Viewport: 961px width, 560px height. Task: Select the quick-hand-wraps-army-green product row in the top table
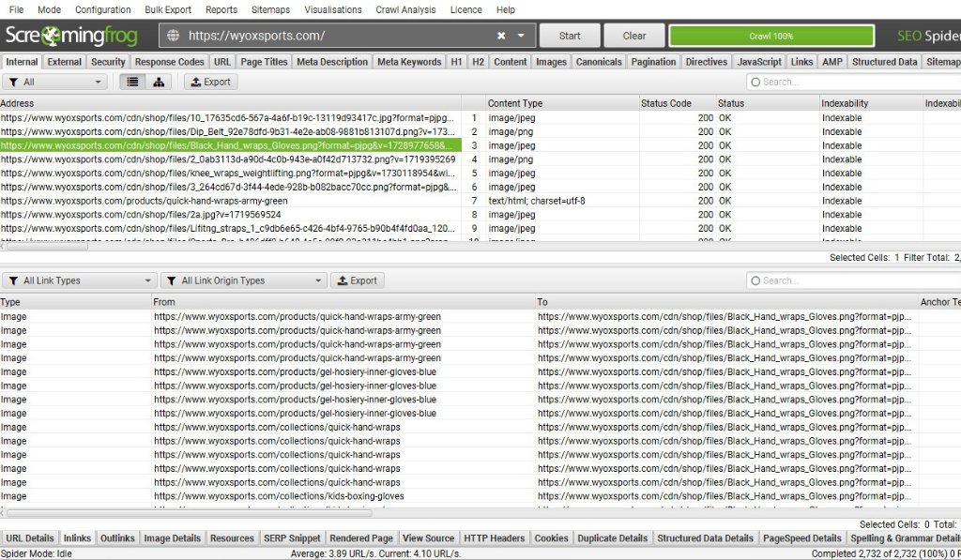tap(480, 201)
